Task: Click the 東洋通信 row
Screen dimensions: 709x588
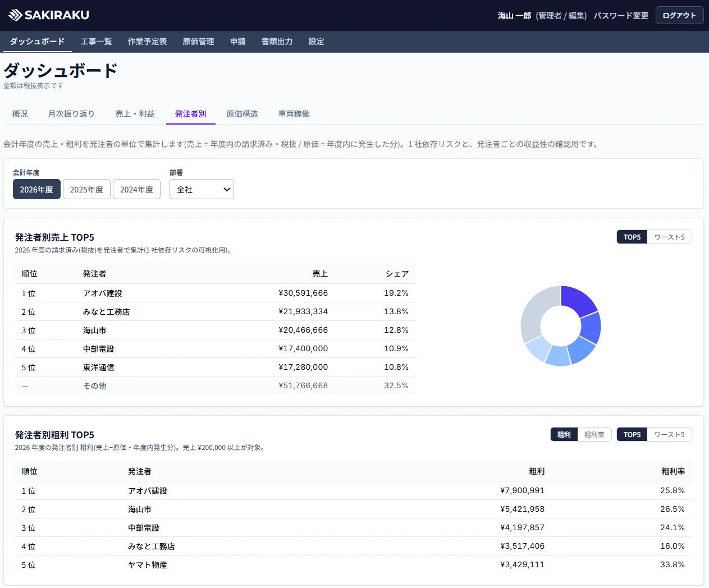Action: [216, 367]
